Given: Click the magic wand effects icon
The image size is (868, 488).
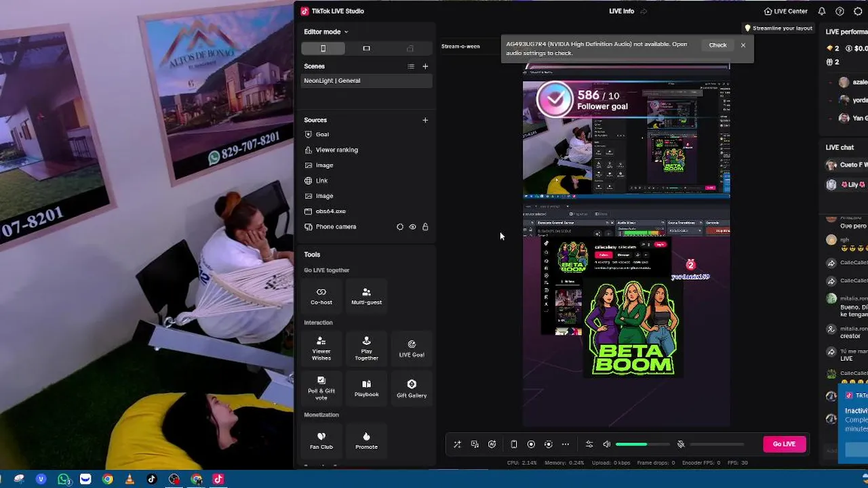Looking at the screenshot, I should [457, 445].
